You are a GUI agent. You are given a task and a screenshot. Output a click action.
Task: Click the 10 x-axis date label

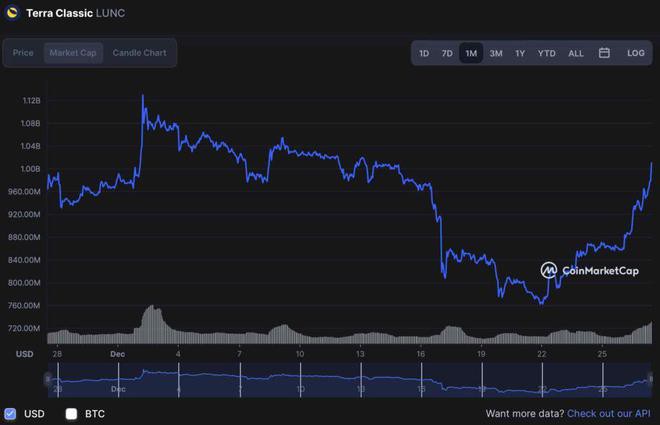coord(300,354)
